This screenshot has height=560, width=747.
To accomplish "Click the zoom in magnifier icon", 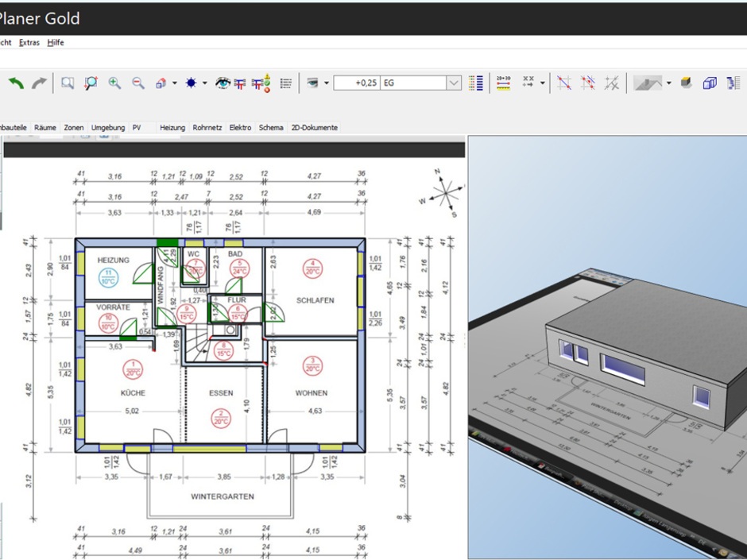I will pyautogui.click(x=114, y=83).
